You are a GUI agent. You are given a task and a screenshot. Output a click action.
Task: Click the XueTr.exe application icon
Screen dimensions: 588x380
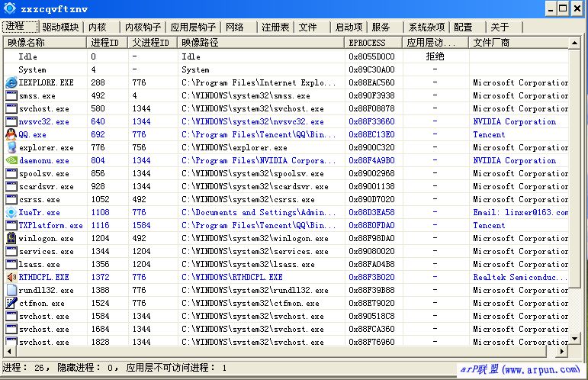coord(11,212)
